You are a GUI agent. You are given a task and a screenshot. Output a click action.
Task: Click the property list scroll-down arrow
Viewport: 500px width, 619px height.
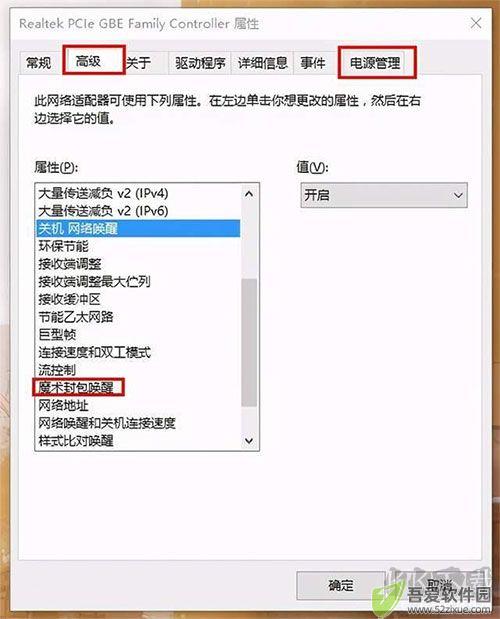point(249,441)
